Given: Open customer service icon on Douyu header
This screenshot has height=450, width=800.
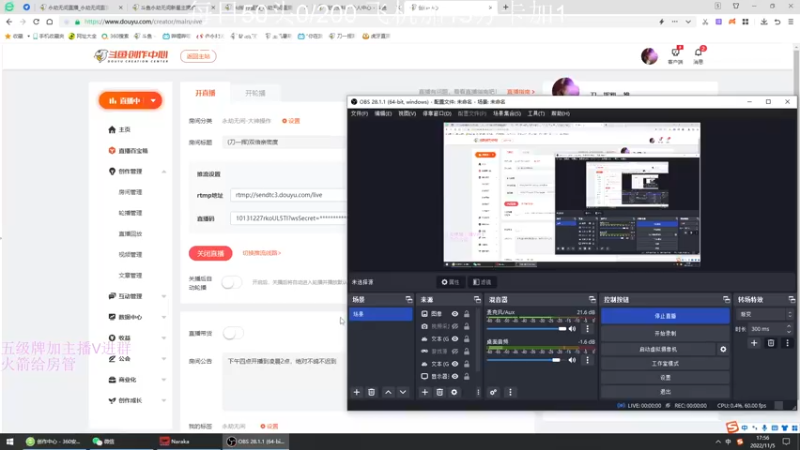Looking at the screenshot, I should pos(676,54).
